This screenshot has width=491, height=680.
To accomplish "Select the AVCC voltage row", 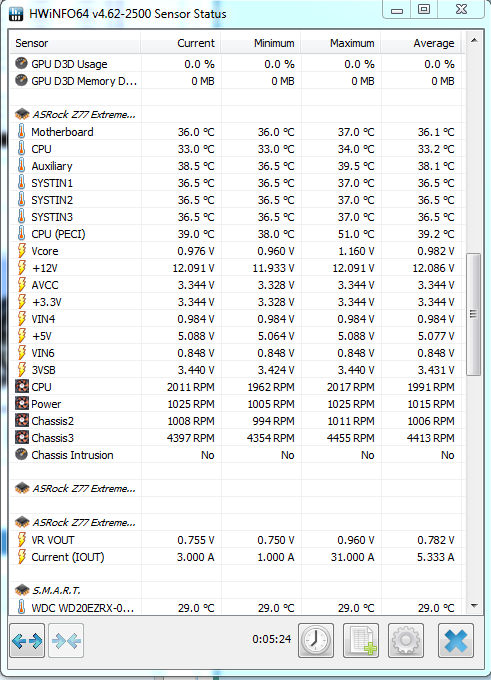I will (x=237, y=285).
